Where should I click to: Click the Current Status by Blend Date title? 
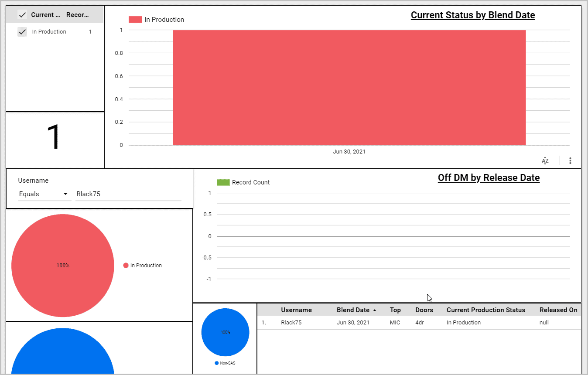pos(473,15)
